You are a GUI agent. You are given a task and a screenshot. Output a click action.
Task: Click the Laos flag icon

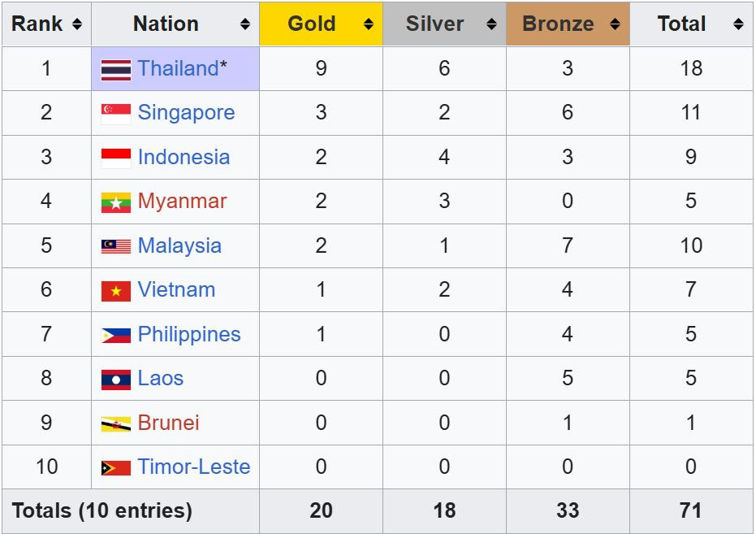pos(115,379)
